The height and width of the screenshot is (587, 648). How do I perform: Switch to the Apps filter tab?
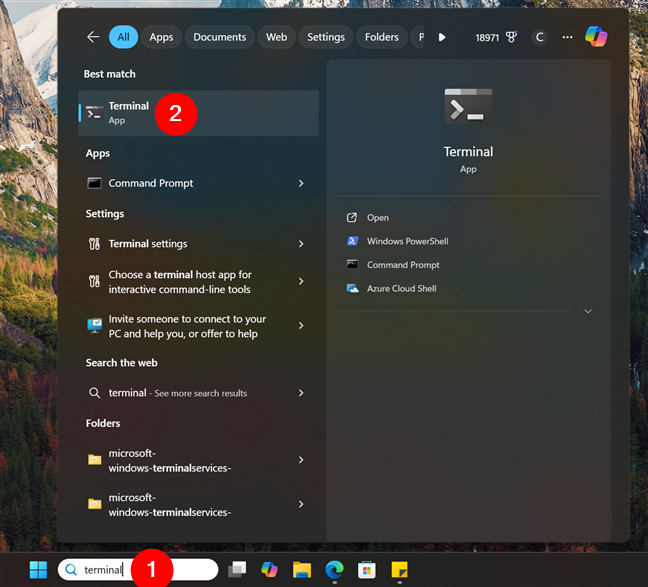tap(161, 37)
